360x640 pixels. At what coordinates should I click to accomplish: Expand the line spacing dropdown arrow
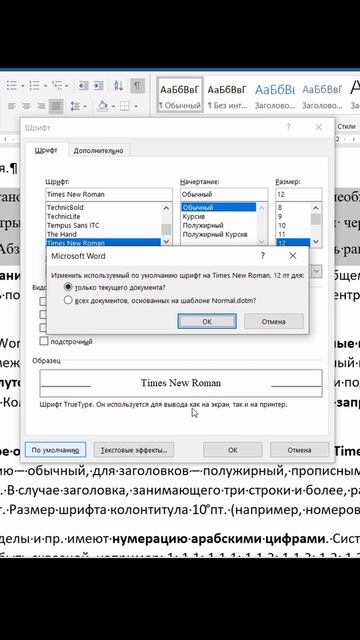pyautogui.click(x=85, y=107)
